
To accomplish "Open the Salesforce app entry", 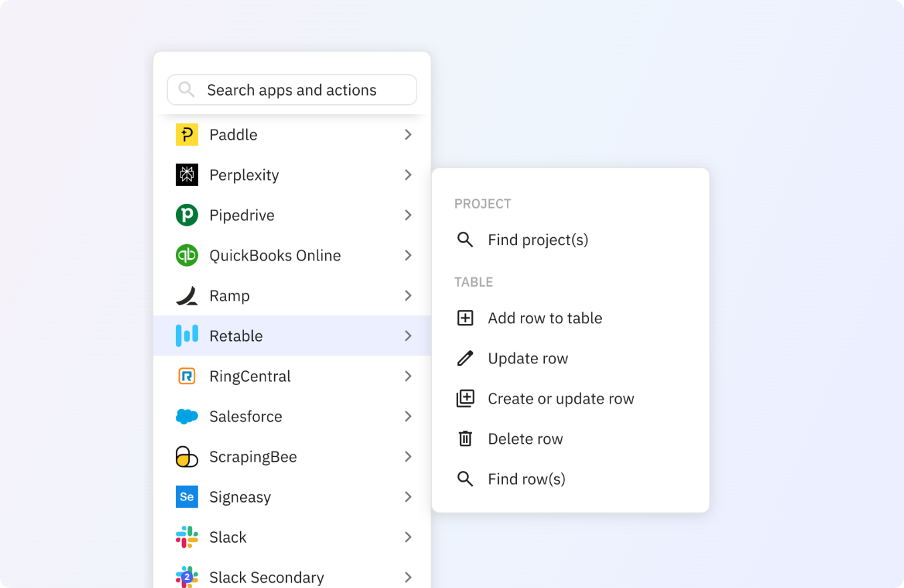I will (292, 416).
